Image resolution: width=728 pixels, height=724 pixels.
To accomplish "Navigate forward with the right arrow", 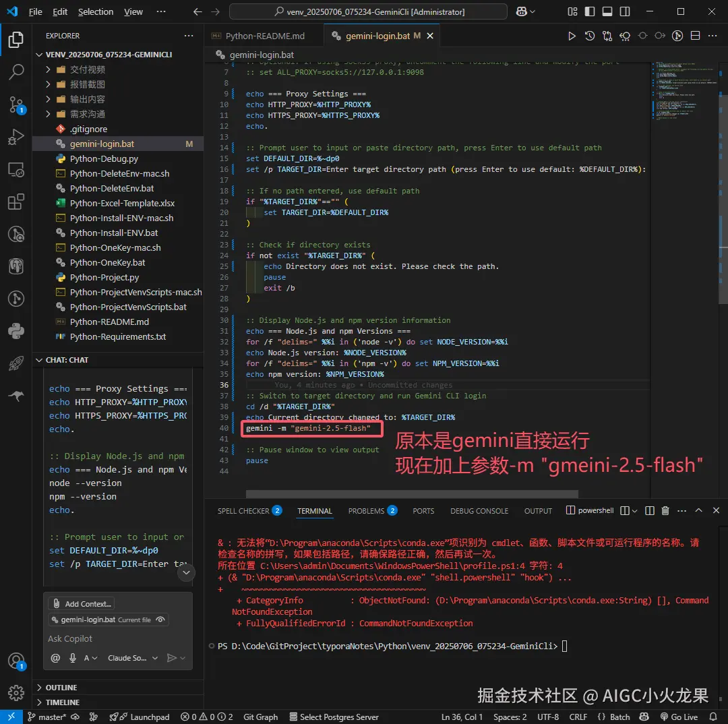I will pos(216,11).
